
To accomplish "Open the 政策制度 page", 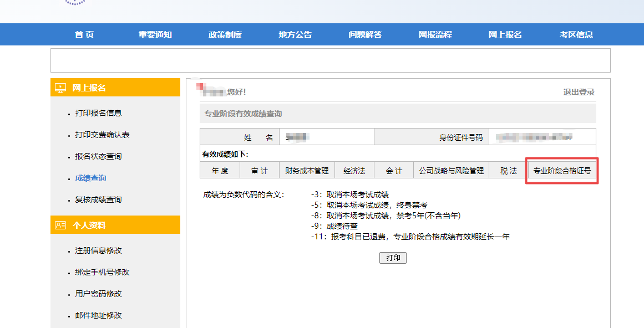I will tap(225, 34).
